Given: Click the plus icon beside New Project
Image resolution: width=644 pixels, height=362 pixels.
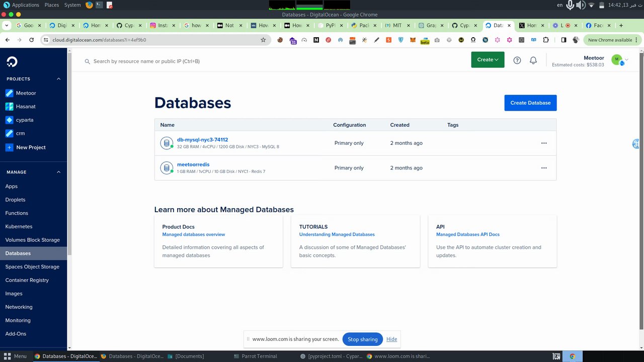Looking at the screenshot, I should point(9,147).
